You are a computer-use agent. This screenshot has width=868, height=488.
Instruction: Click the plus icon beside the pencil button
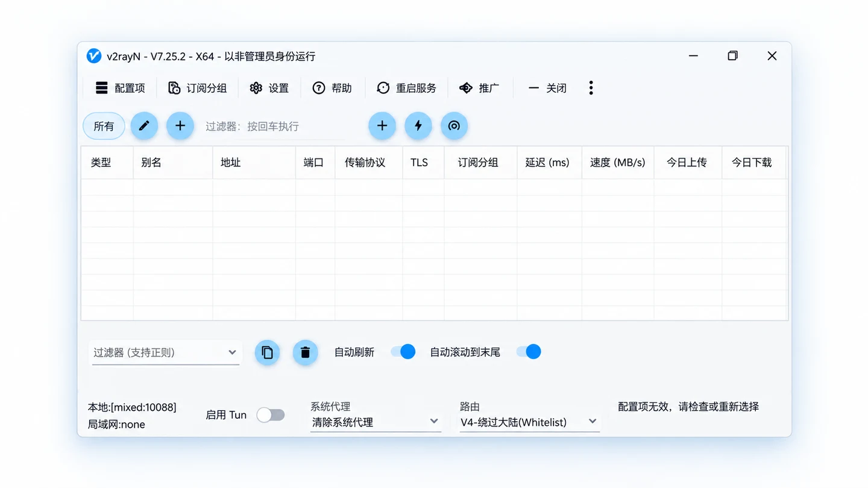(x=180, y=126)
